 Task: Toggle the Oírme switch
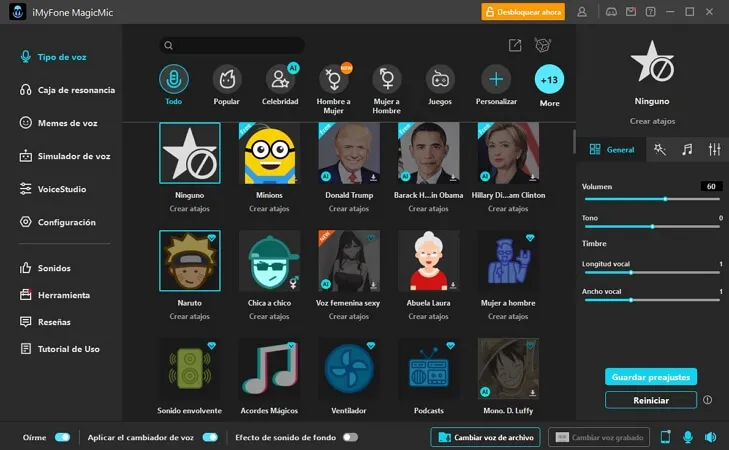pyautogui.click(x=62, y=437)
